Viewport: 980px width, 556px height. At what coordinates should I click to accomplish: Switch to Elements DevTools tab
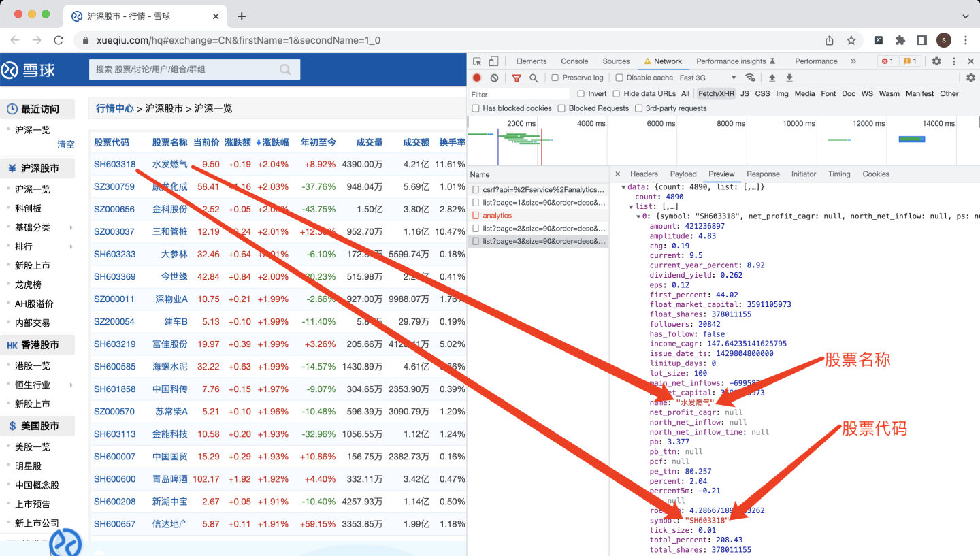[531, 61]
